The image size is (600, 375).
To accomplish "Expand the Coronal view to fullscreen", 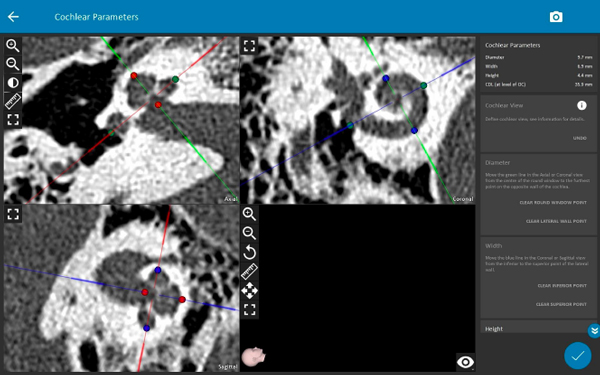I will point(249,46).
